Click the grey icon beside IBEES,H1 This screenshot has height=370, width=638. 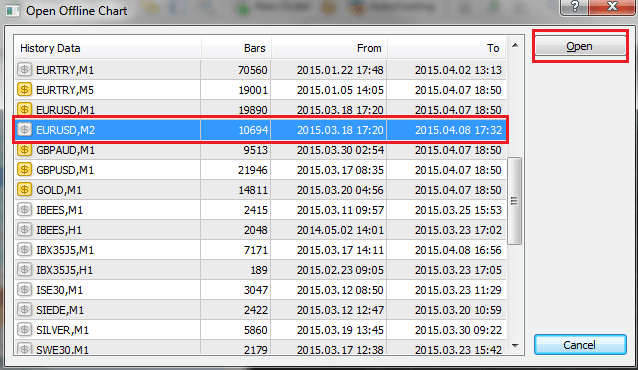pos(24,230)
